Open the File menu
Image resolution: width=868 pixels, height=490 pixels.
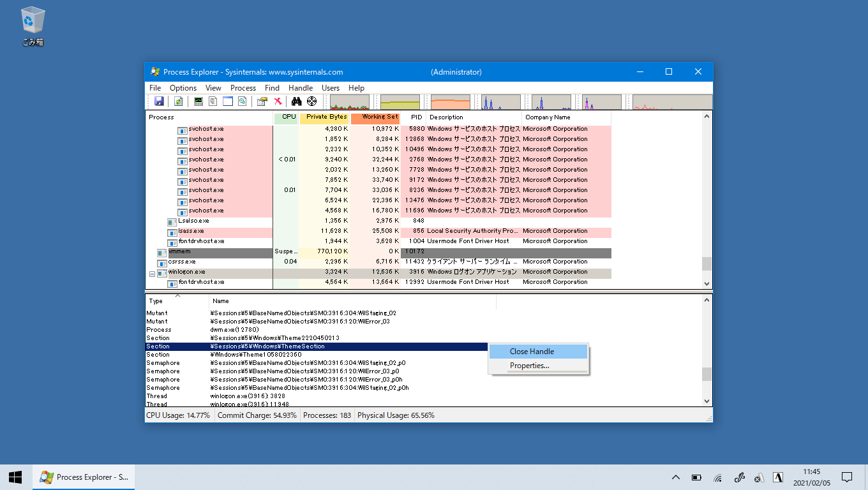point(155,88)
